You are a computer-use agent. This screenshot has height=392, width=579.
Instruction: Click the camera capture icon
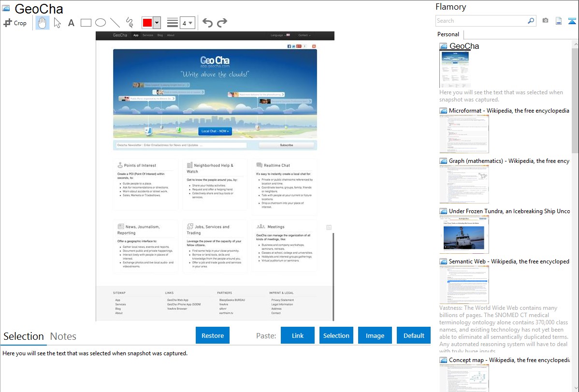(545, 21)
